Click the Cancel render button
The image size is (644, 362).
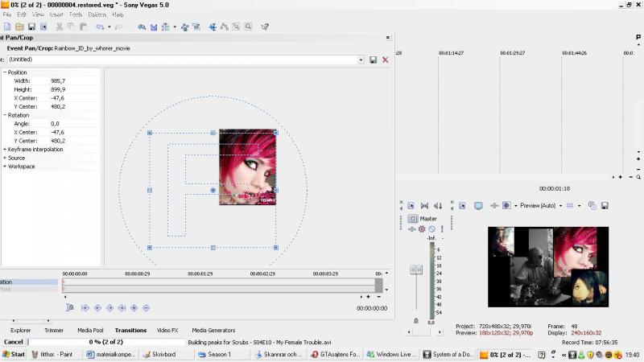click(x=13, y=342)
